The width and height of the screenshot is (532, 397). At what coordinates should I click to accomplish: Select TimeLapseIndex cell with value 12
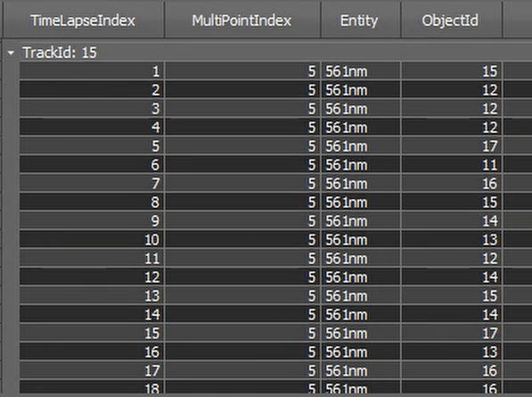point(92,277)
